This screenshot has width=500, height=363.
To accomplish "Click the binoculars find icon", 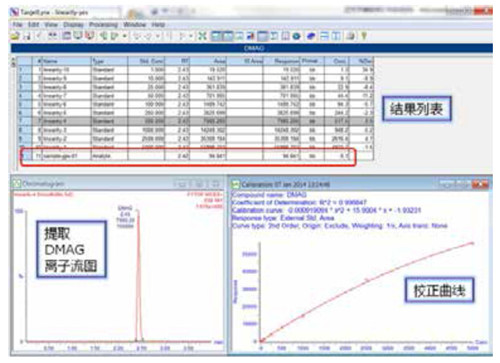I will (52, 36).
